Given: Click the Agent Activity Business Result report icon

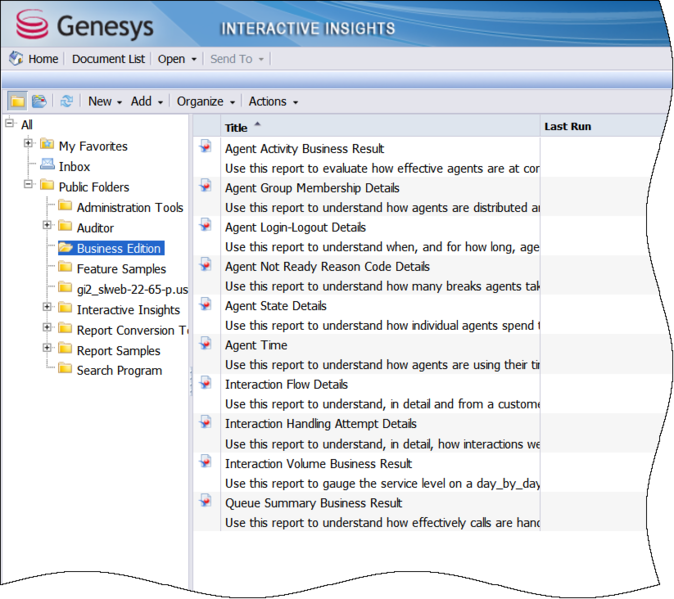Looking at the screenshot, I should coord(206,146).
